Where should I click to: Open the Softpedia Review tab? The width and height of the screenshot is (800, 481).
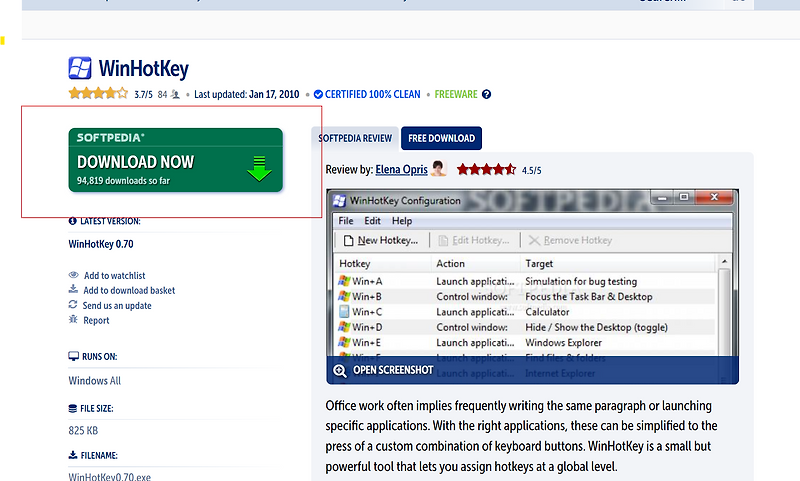point(355,138)
